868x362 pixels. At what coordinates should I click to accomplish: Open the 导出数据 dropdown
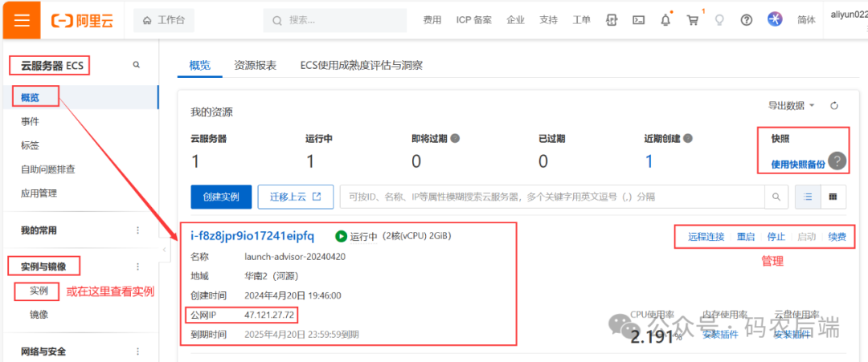coord(792,106)
